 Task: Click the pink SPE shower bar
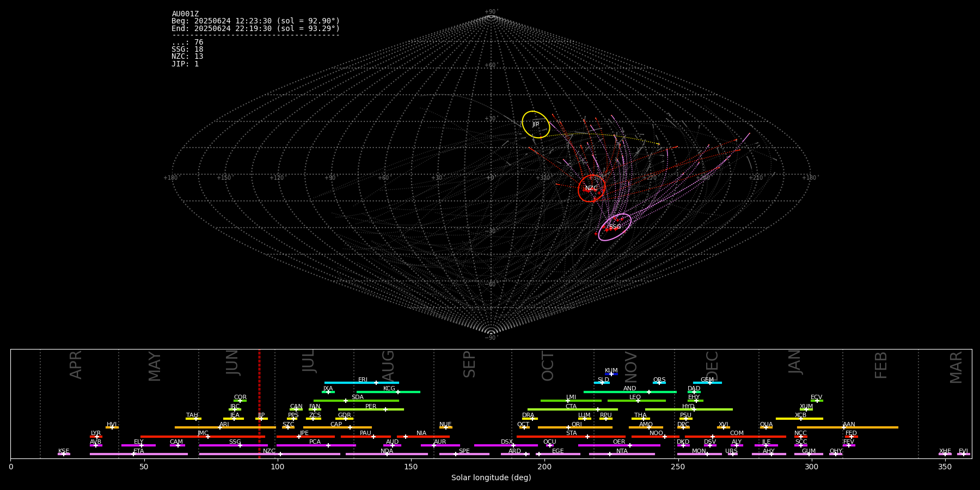pos(464,454)
